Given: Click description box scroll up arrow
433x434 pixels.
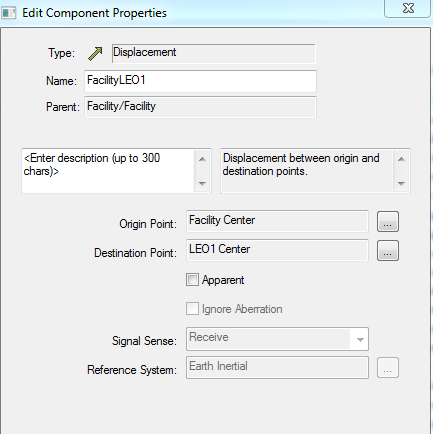Looking at the screenshot, I should [202, 159].
